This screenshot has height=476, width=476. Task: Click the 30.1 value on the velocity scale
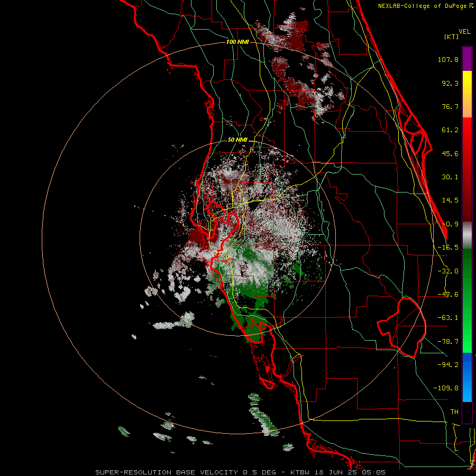450,177
